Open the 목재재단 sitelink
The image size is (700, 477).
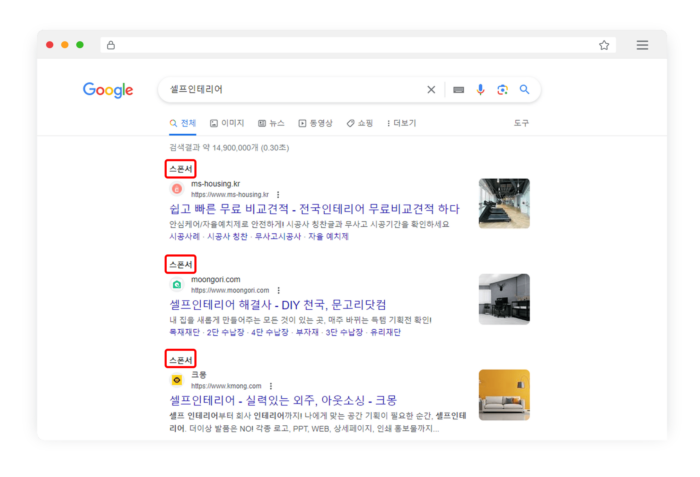pos(184,332)
